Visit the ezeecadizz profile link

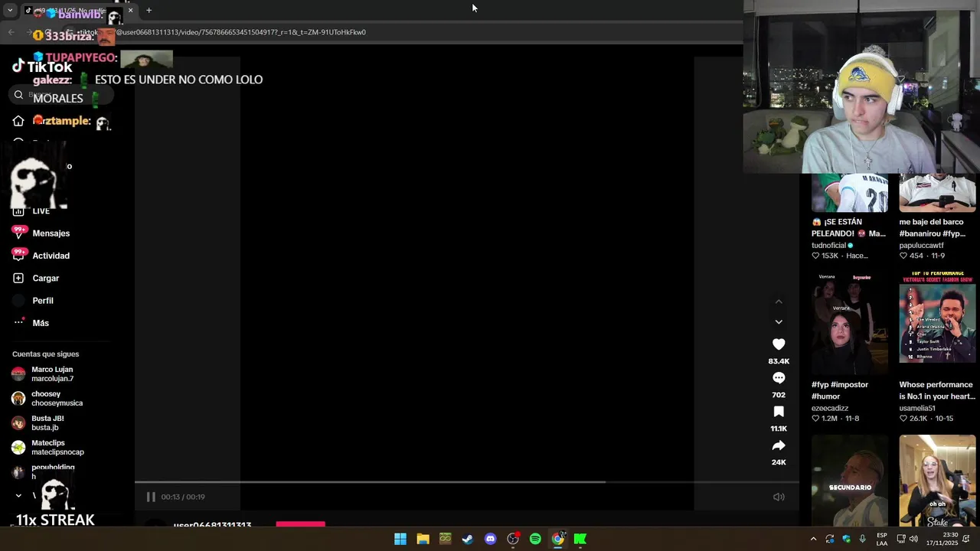(x=830, y=408)
